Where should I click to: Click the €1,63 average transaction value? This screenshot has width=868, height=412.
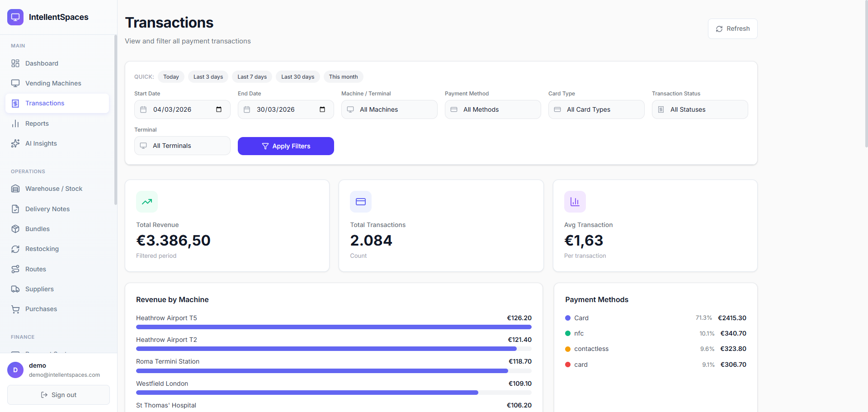[x=584, y=241]
